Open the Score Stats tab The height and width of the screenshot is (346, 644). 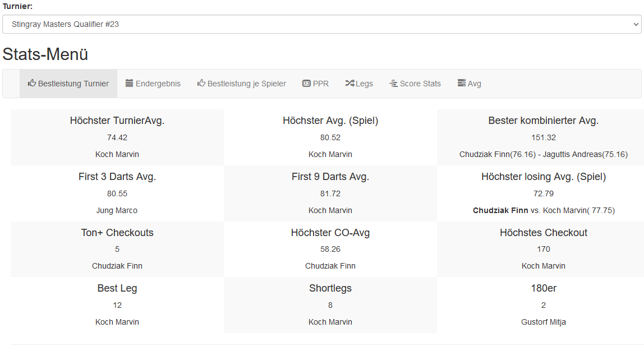[x=420, y=84]
